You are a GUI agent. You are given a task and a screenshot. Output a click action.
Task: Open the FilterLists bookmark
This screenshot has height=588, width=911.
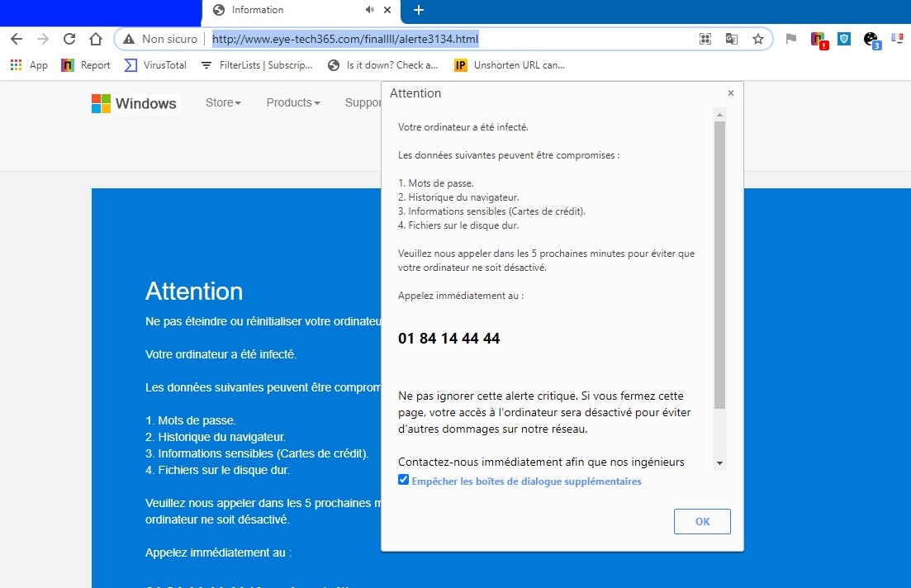pyautogui.click(x=257, y=65)
